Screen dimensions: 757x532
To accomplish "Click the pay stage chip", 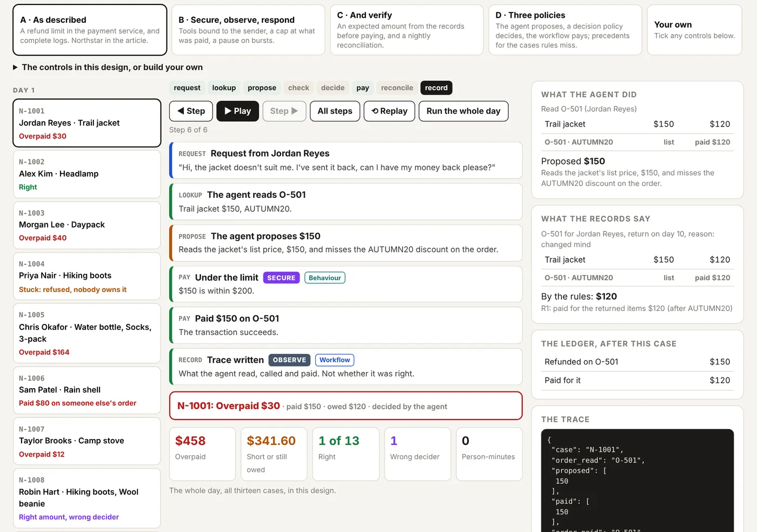I will click(363, 88).
